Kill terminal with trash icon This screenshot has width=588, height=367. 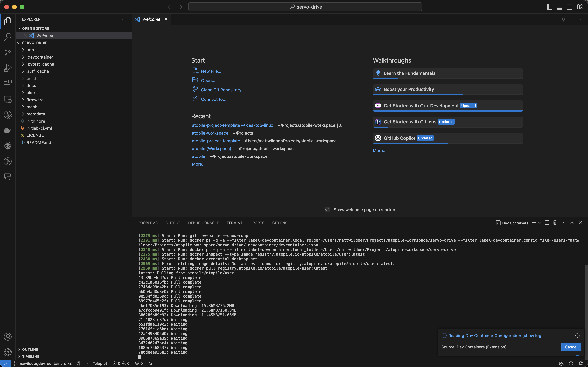(555, 223)
